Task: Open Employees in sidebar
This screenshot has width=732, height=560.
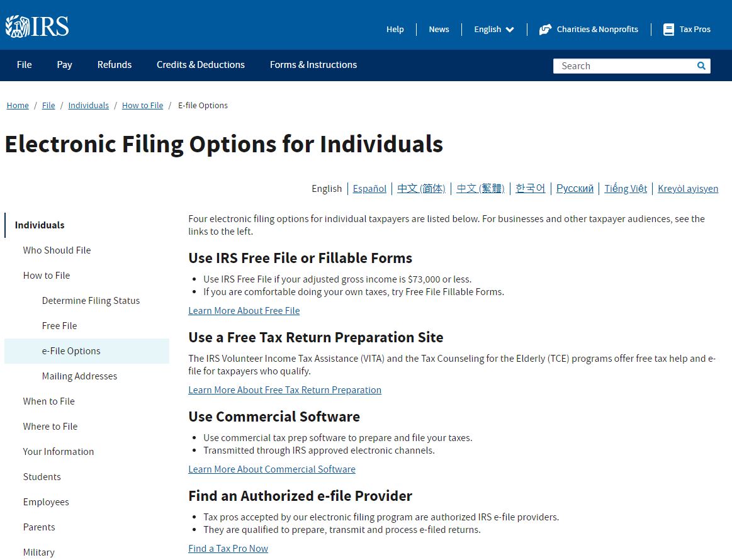Action: click(x=46, y=502)
